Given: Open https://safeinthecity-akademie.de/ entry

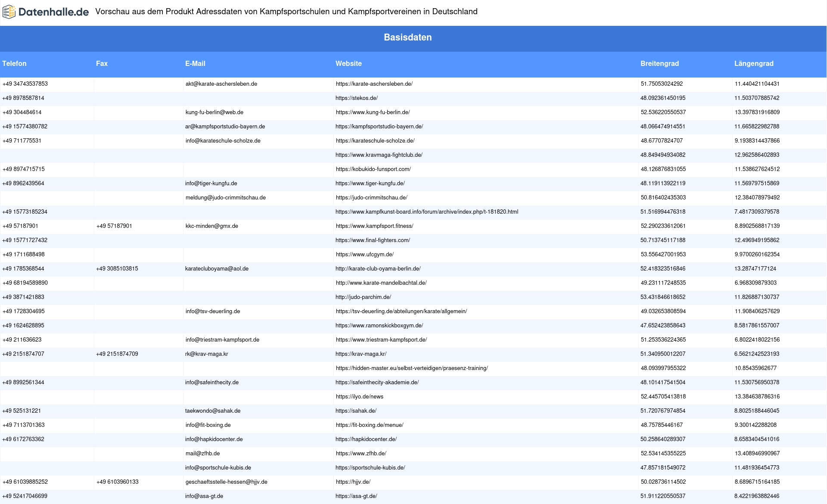Looking at the screenshot, I should pyautogui.click(x=377, y=383).
